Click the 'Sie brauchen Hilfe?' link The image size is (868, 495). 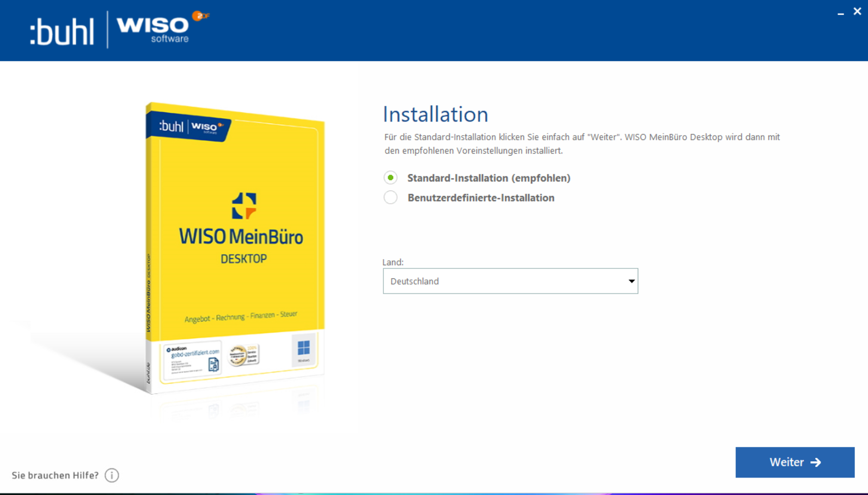[x=55, y=475]
